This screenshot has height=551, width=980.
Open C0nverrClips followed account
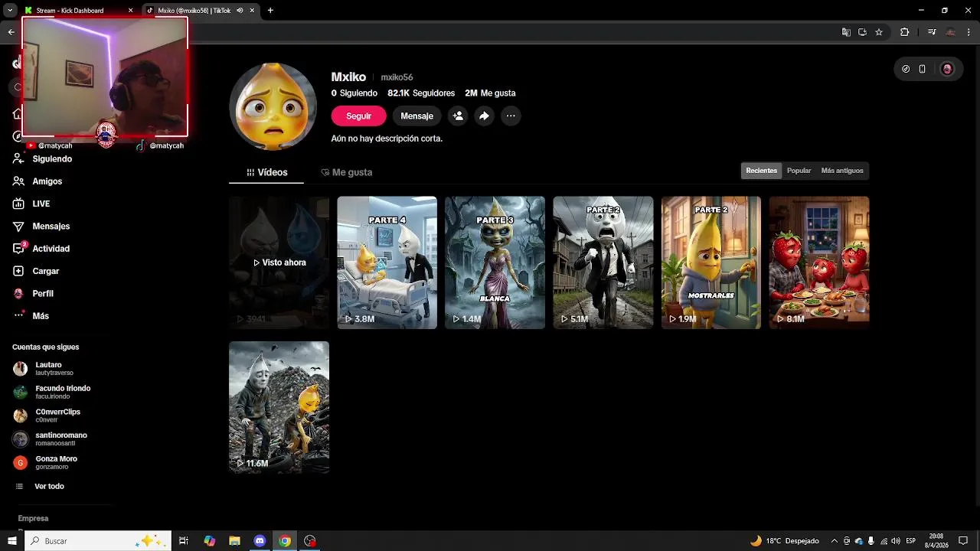tap(47, 416)
